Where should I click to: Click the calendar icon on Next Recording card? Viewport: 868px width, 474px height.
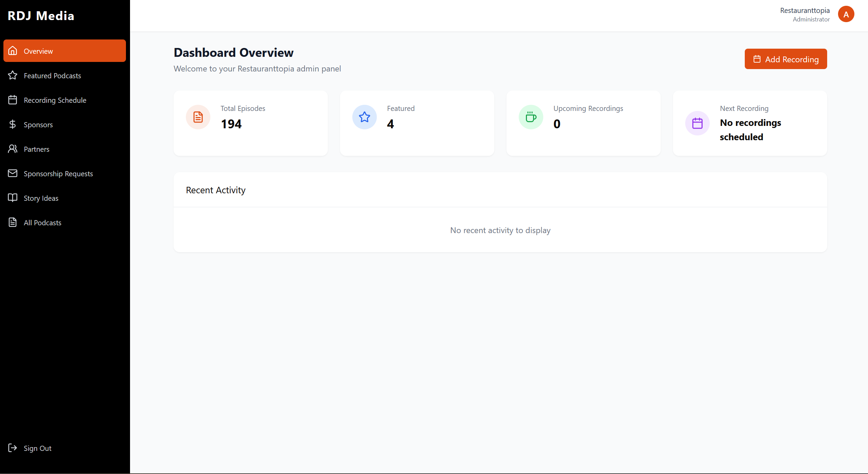coord(697,123)
